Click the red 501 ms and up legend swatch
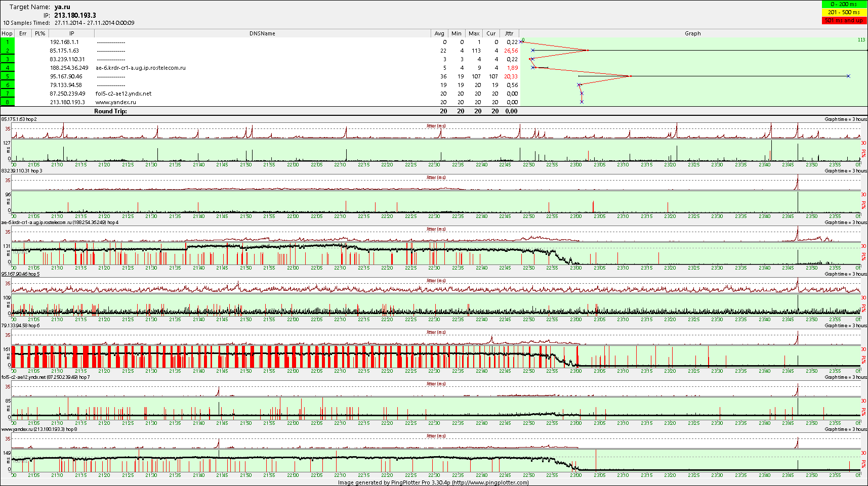This screenshot has height=486, width=868. click(x=844, y=20)
